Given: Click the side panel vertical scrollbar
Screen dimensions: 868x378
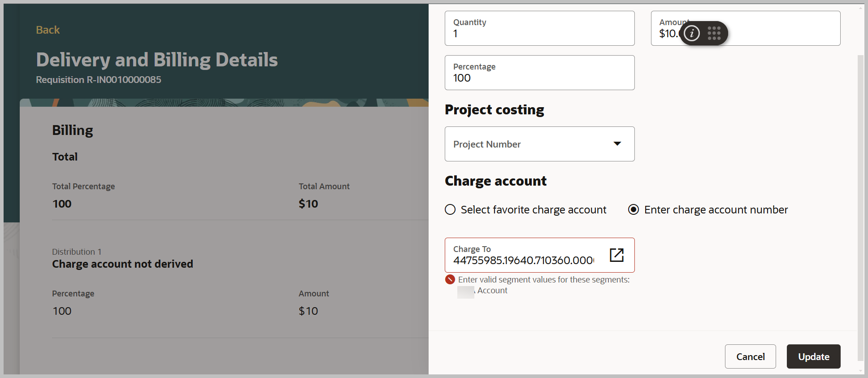Looking at the screenshot, I should [x=860, y=206].
